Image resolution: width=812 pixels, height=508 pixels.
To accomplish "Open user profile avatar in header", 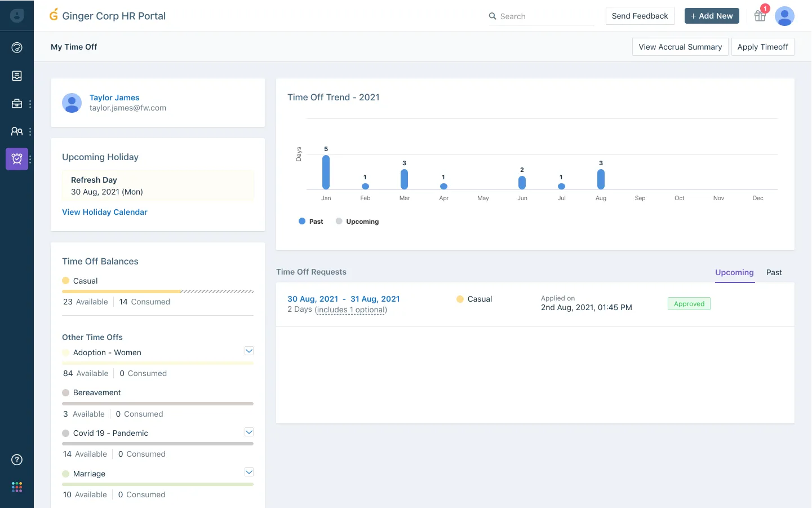I will point(784,16).
